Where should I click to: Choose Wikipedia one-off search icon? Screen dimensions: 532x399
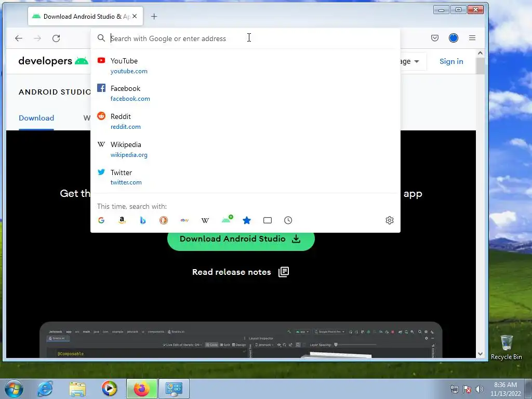[x=205, y=220]
